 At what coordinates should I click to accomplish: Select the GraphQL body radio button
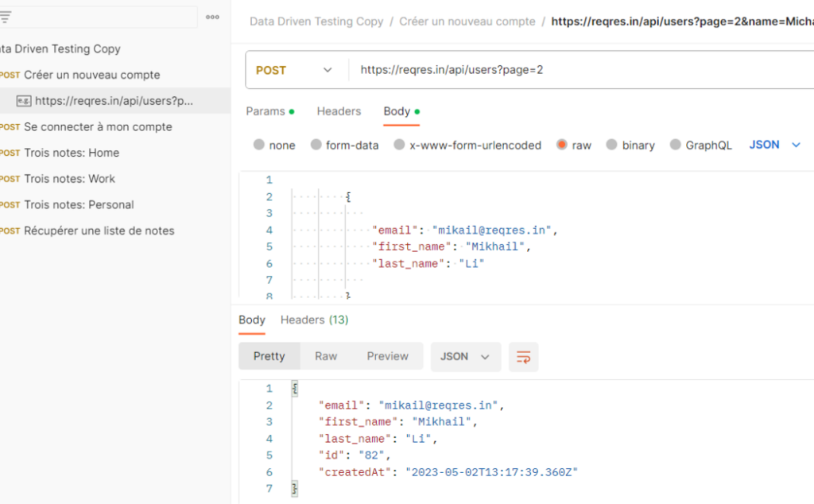676,145
